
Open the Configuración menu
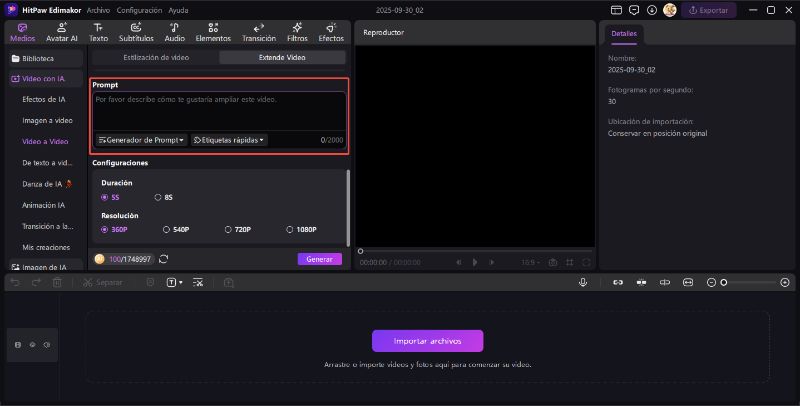click(139, 9)
